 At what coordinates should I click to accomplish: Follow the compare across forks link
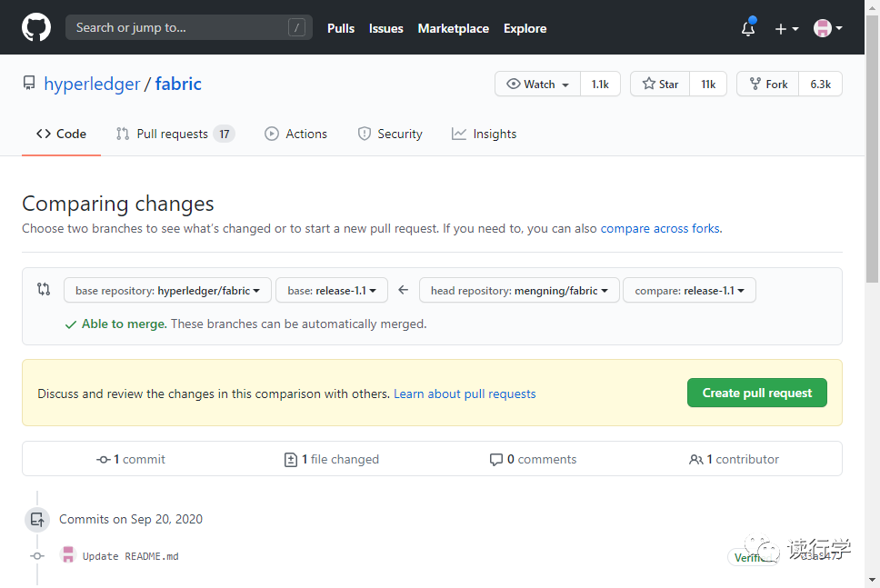point(661,228)
